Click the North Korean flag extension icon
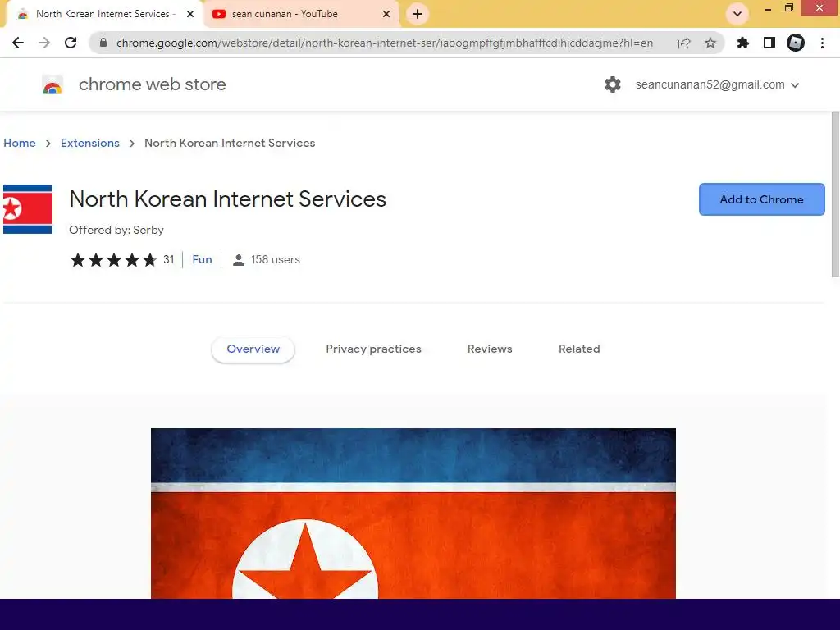840x630 pixels. coord(28,209)
